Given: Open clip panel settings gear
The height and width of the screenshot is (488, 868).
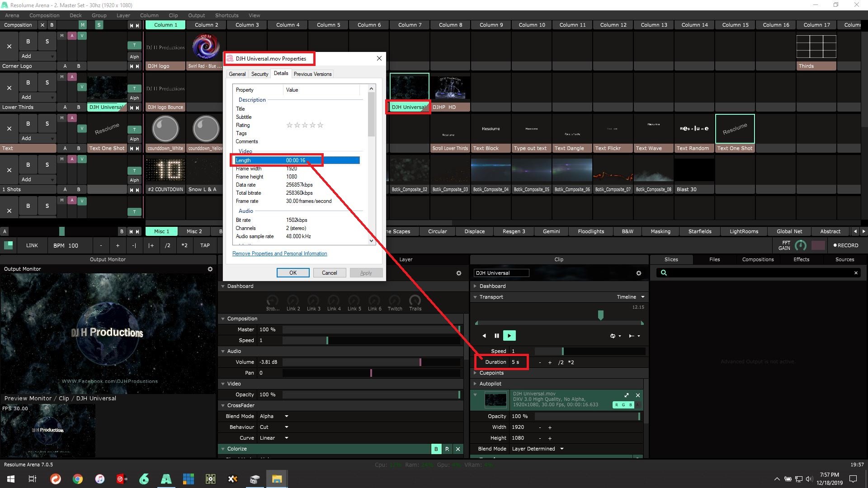Looking at the screenshot, I should 638,273.
